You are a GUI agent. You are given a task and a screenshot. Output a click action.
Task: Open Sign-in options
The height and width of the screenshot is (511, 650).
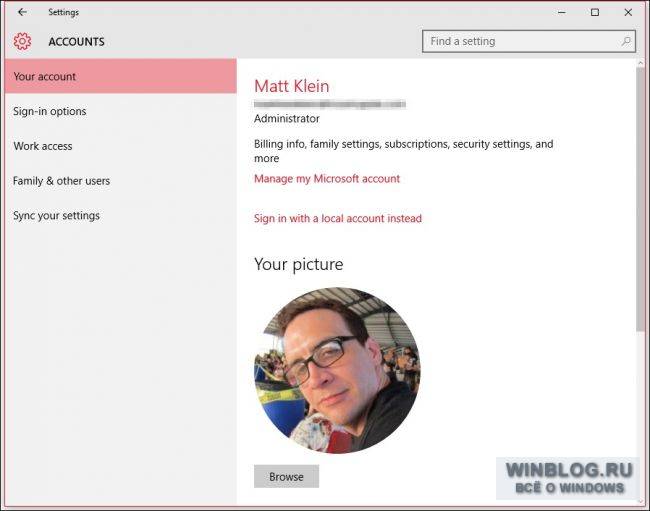pos(50,111)
